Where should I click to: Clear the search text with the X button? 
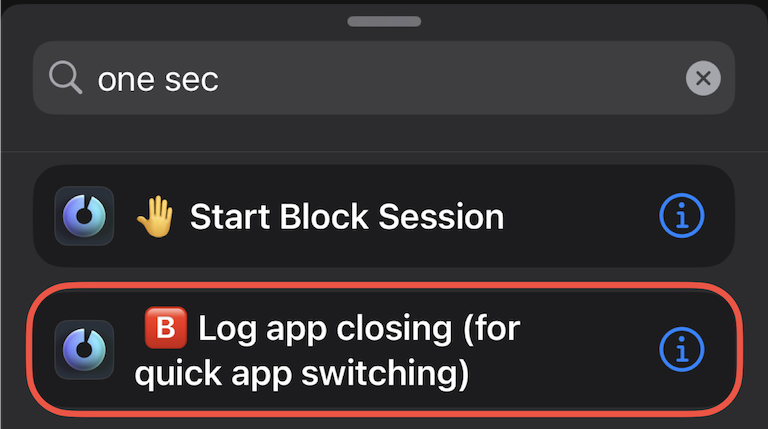[703, 78]
